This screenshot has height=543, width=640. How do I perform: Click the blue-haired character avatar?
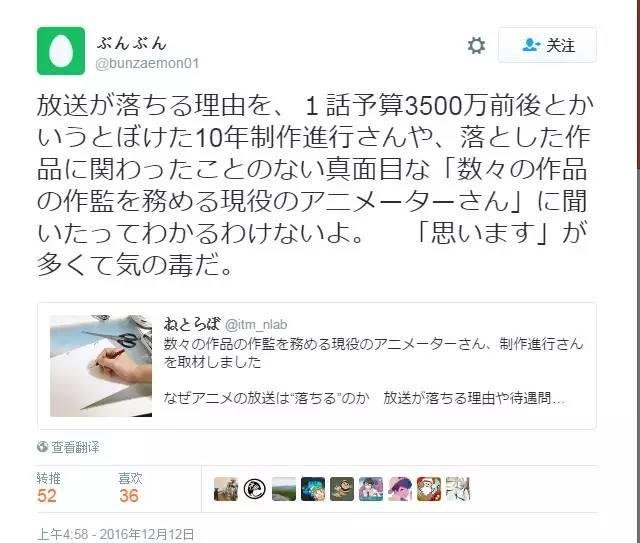(x=313, y=489)
